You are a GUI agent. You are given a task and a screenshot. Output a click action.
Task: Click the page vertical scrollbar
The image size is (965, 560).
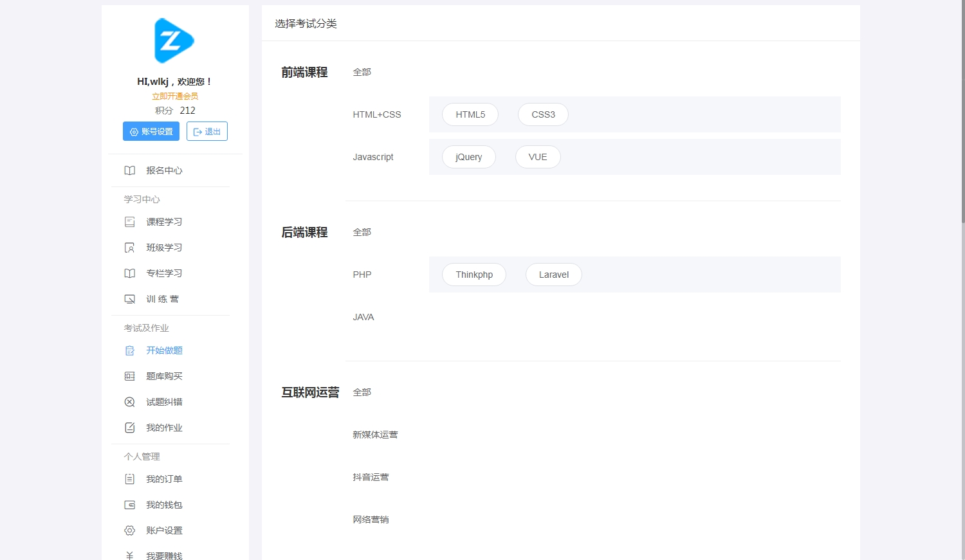point(963,112)
